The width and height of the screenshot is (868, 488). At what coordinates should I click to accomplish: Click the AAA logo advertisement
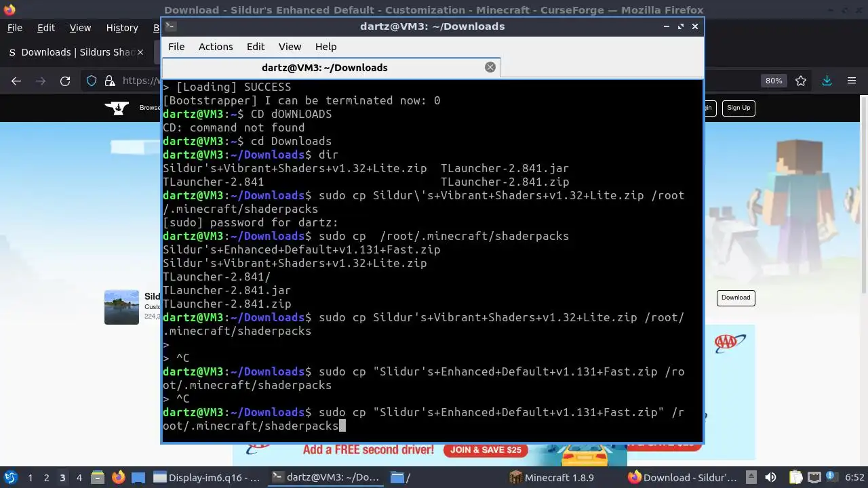click(730, 343)
